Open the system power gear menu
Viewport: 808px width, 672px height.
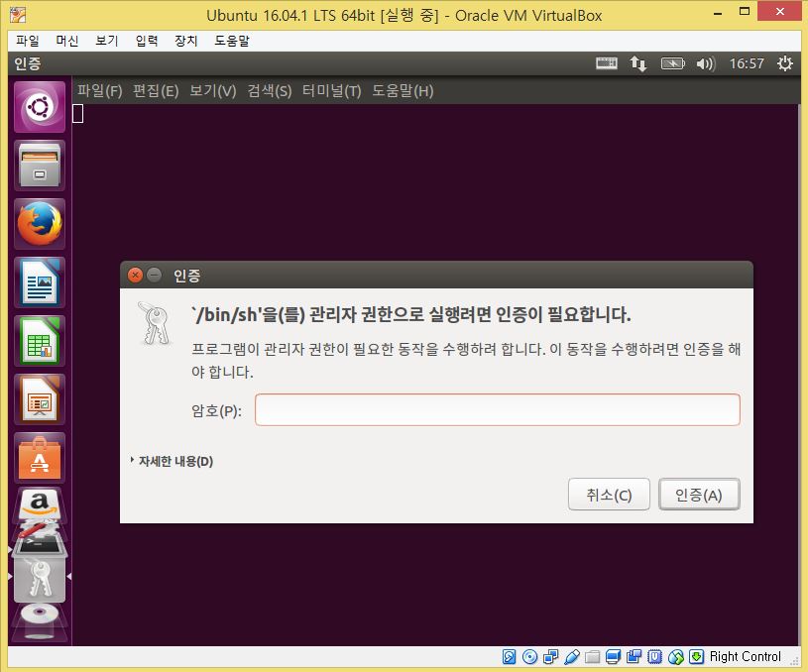click(x=784, y=63)
